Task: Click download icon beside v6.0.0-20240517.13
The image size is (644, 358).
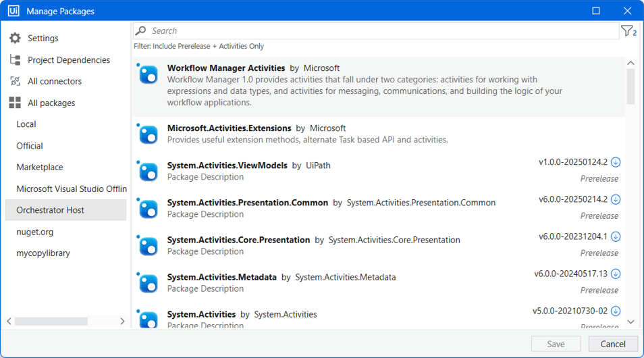Action: point(615,274)
